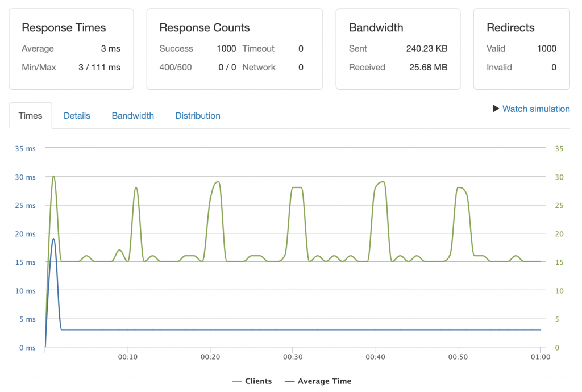Click the Timeout label

click(x=259, y=49)
